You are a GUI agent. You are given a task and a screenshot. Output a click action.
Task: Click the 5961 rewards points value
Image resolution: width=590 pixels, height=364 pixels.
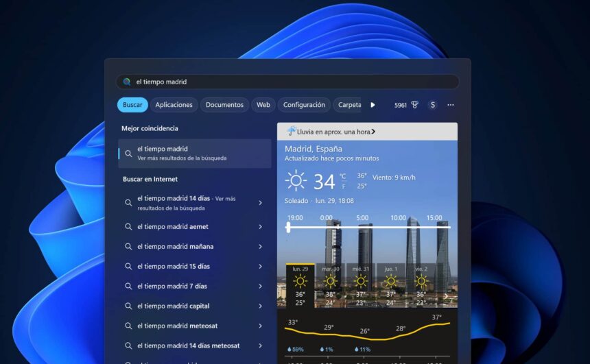[401, 106]
